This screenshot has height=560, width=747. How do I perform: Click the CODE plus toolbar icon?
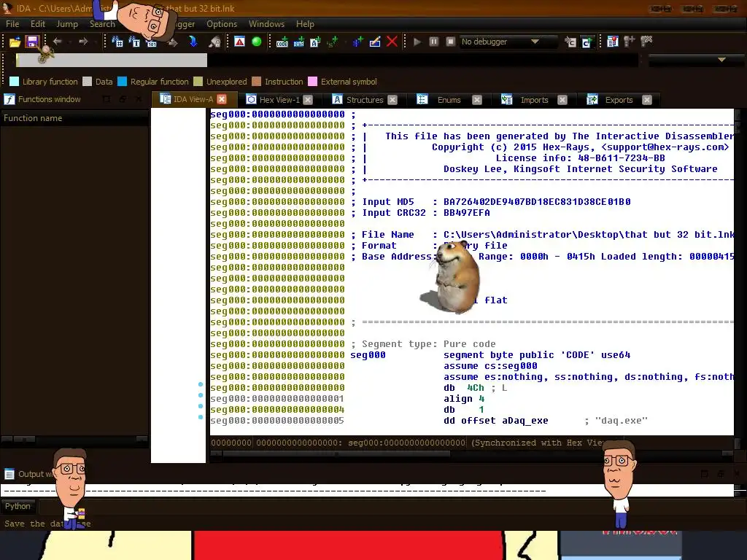(282, 42)
